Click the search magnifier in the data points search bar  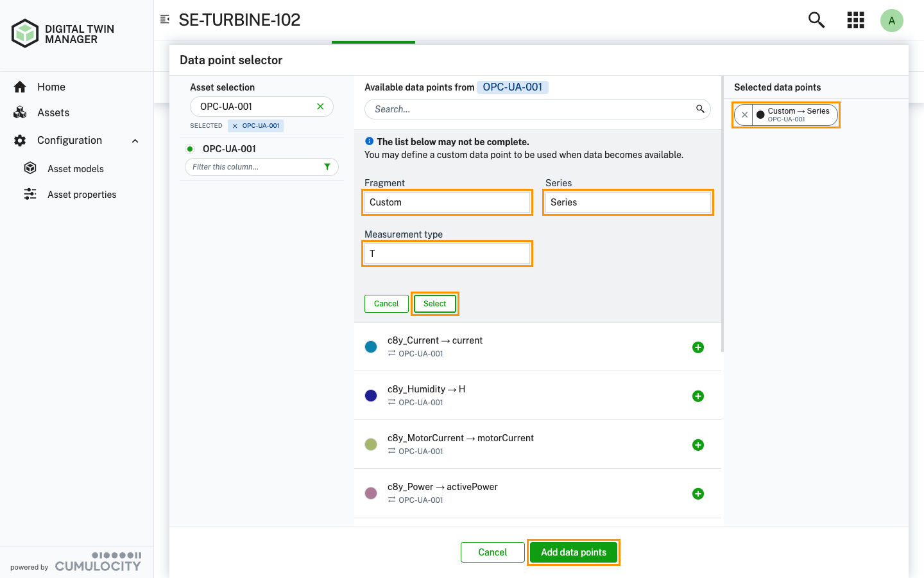[699, 109]
